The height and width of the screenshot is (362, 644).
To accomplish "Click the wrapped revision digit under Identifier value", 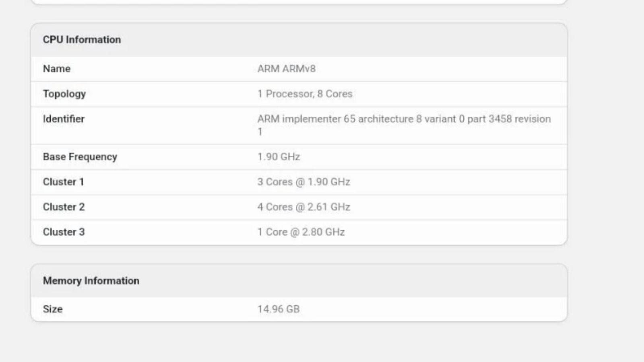I will coord(260,132).
